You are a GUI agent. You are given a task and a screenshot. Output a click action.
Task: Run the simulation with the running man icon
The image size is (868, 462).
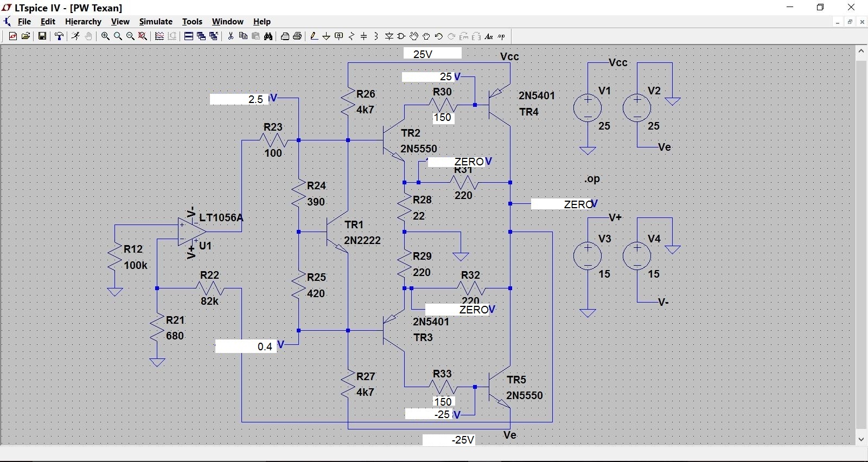point(76,36)
